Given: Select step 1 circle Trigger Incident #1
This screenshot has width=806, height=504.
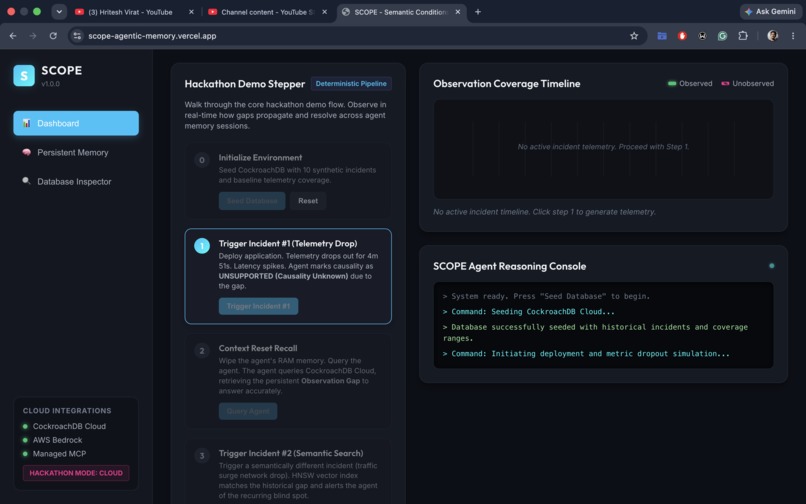Looking at the screenshot, I should pyautogui.click(x=202, y=246).
